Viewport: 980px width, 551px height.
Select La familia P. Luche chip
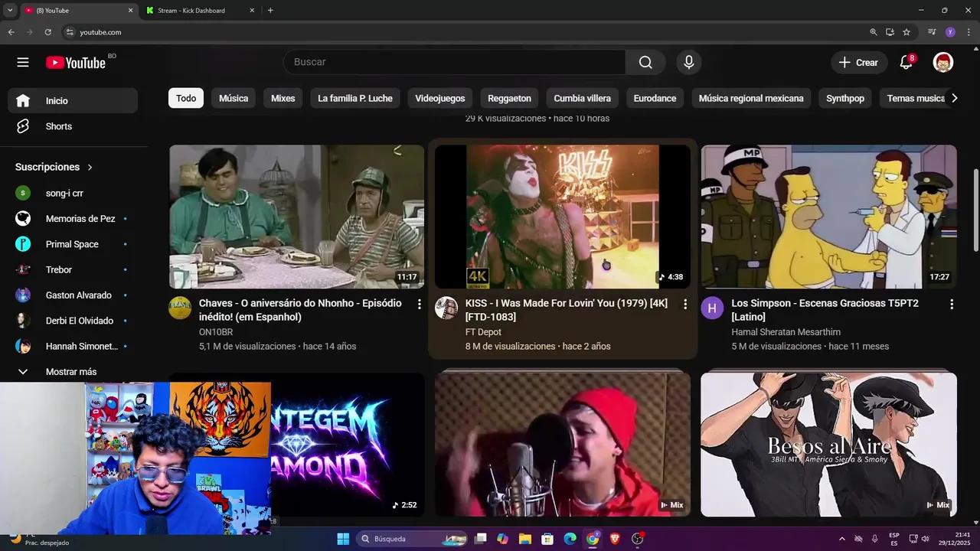click(355, 98)
